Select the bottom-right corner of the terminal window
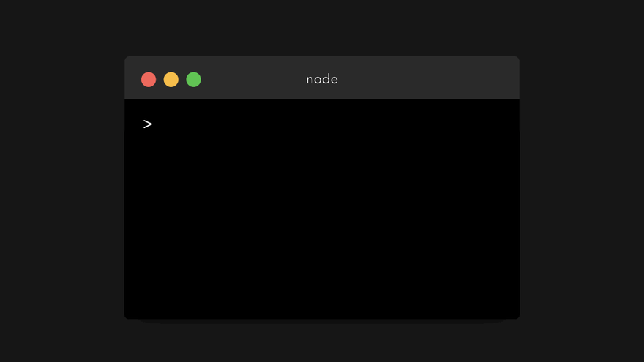The image size is (644, 362). click(x=518, y=317)
